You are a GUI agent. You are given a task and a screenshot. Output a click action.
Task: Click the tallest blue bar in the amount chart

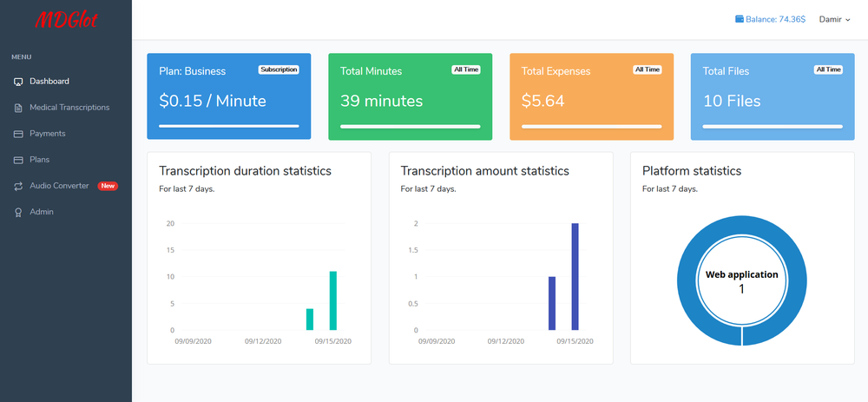pyautogui.click(x=575, y=277)
